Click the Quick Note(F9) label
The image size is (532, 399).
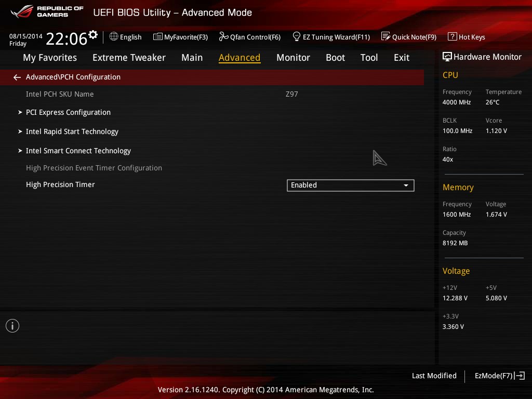414,37
